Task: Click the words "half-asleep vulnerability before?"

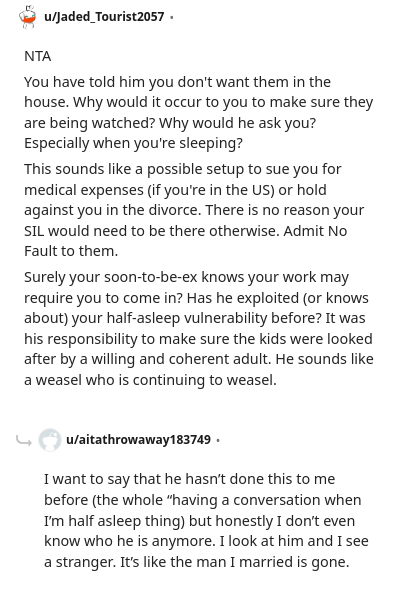Action: (214, 319)
